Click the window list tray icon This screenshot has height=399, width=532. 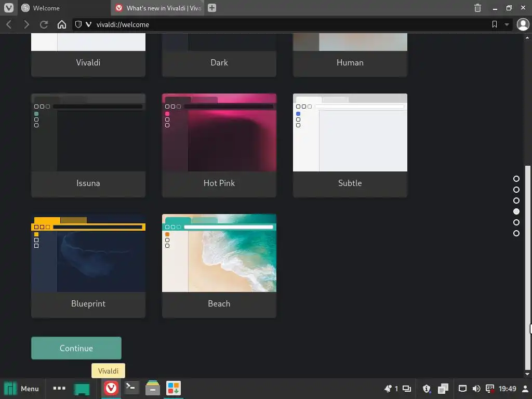[x=406, y=389]
